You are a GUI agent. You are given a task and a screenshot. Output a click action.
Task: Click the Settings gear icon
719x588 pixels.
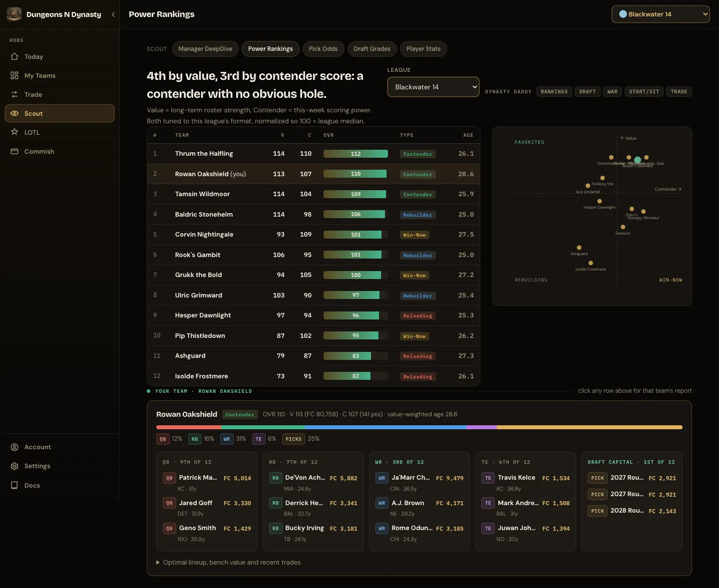(x=14, y=466)
